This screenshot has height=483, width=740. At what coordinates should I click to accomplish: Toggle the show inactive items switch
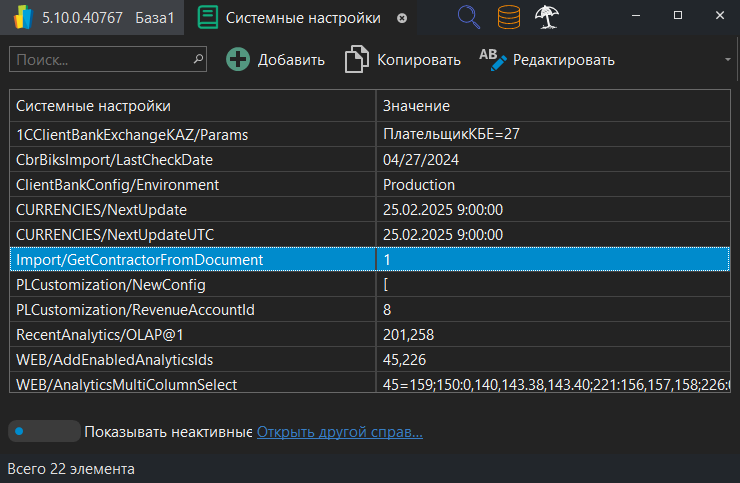coord(43,432)
